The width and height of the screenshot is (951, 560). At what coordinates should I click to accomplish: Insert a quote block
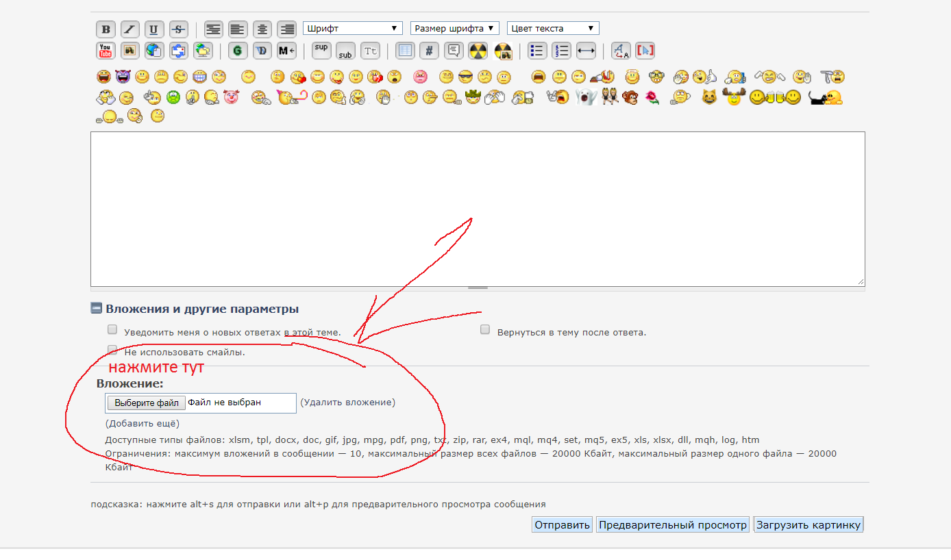[x=454, y=51]
